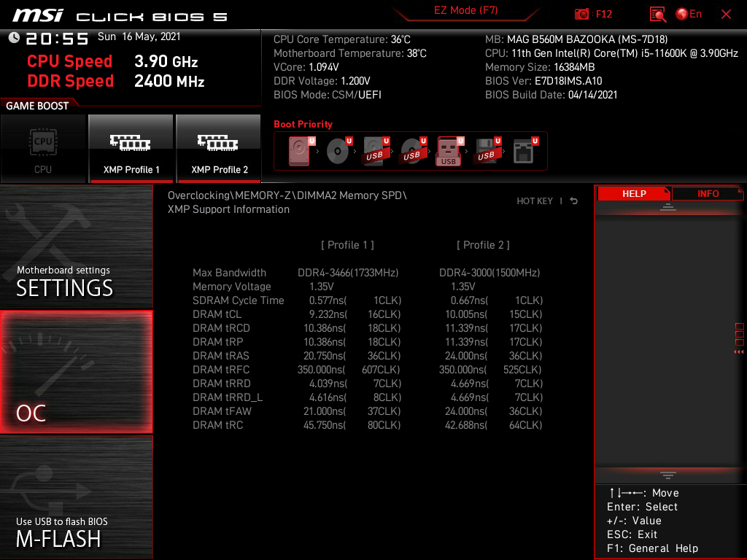Toggle the CPU Game Boost button
Image resolution: width=747 pixels, height=560 pixels.
click(x=43, y=149)
